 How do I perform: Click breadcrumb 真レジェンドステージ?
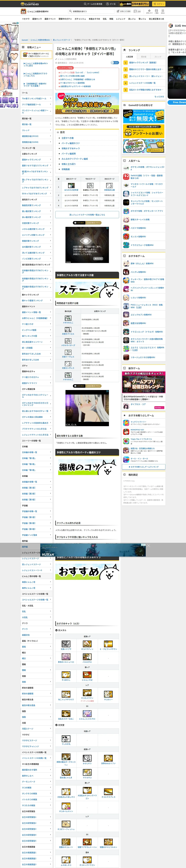tap(61, 40)
